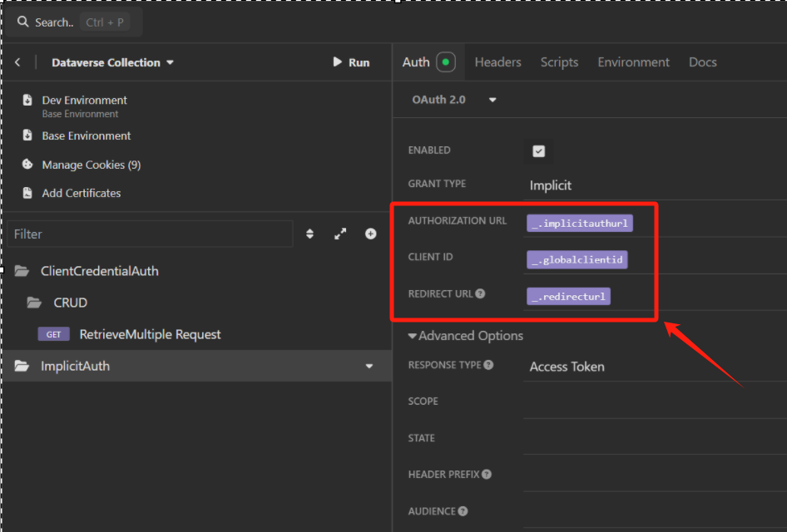
Task: Click the _.redirecturl variable tag
Action: pyautogui.click(x=569, y=296)
